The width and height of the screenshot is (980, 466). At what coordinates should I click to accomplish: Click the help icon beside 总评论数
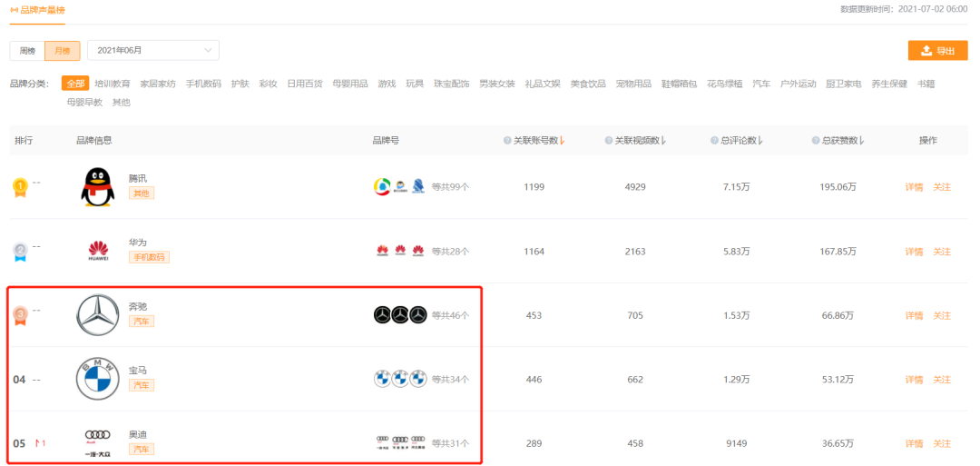tap(714, 141)
